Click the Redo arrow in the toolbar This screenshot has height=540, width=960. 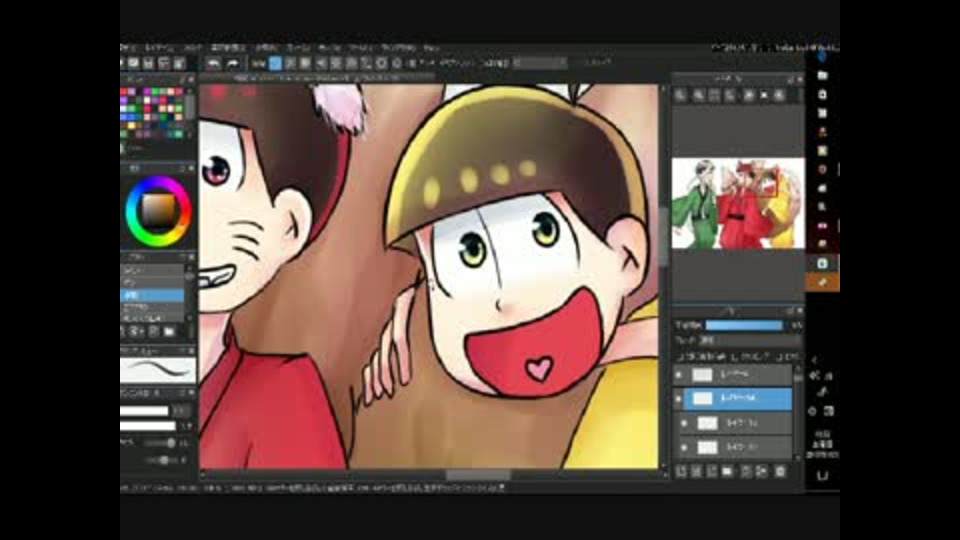click(233, 63)
